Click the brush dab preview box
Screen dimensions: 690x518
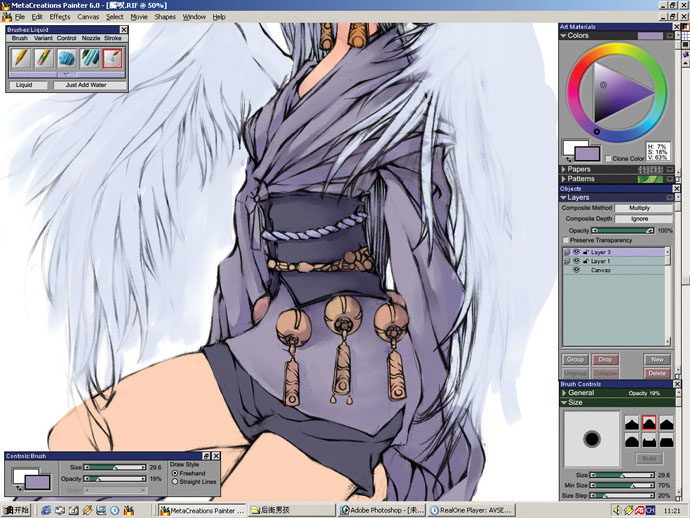tap(592, 439)
